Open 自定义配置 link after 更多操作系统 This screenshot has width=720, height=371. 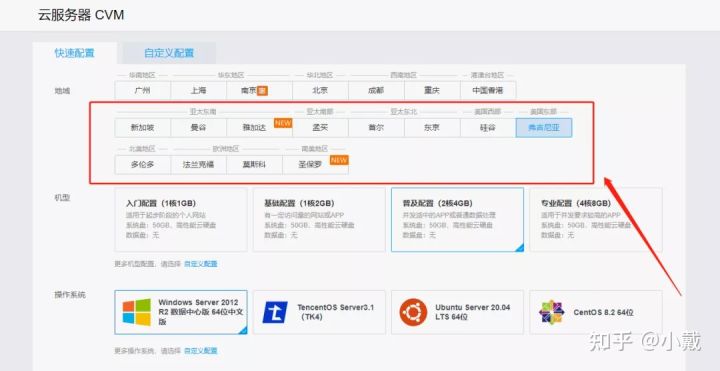pyautogui.click(x=201, y=351)
